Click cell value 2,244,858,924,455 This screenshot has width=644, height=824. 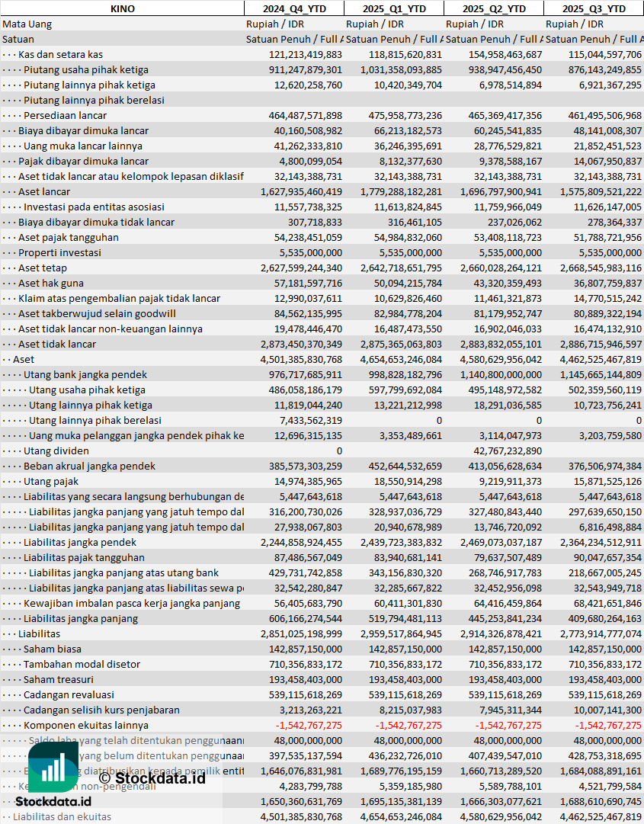(301, 542)
